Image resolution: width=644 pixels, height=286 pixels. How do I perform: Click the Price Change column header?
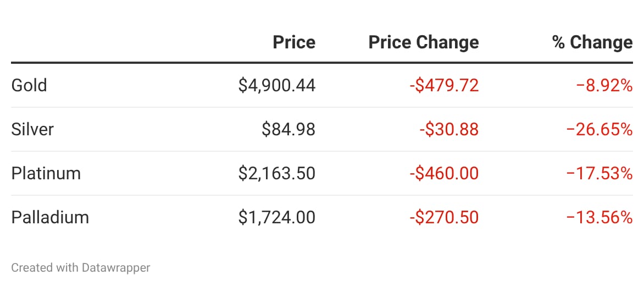[423, 42]
